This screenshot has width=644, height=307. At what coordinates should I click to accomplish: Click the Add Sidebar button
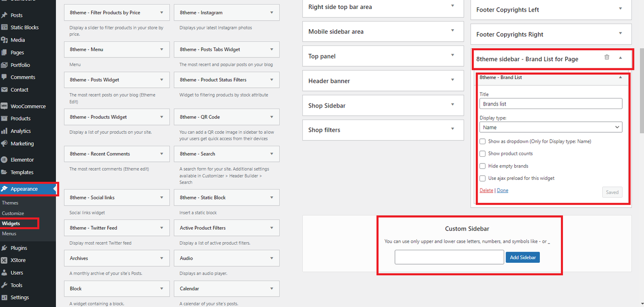[523, 257]
